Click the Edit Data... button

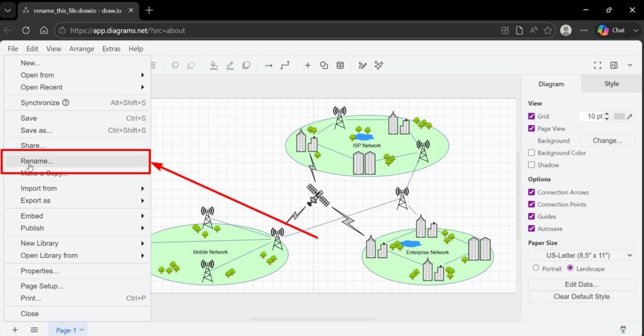point(581,284)
